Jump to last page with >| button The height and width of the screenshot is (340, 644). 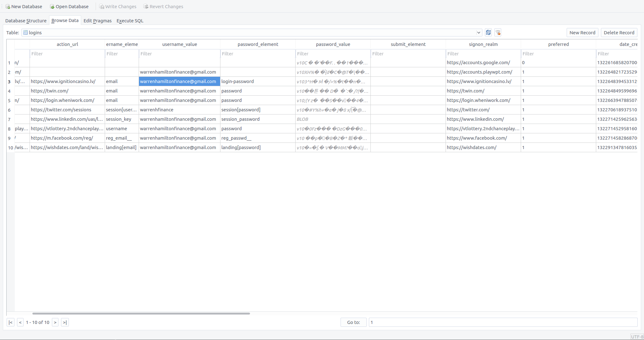65,322
